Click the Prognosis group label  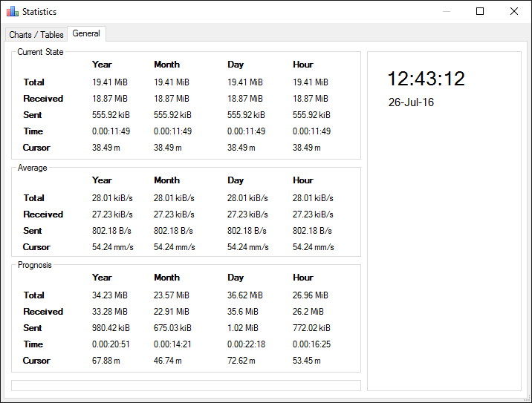(x=35, y=265)
